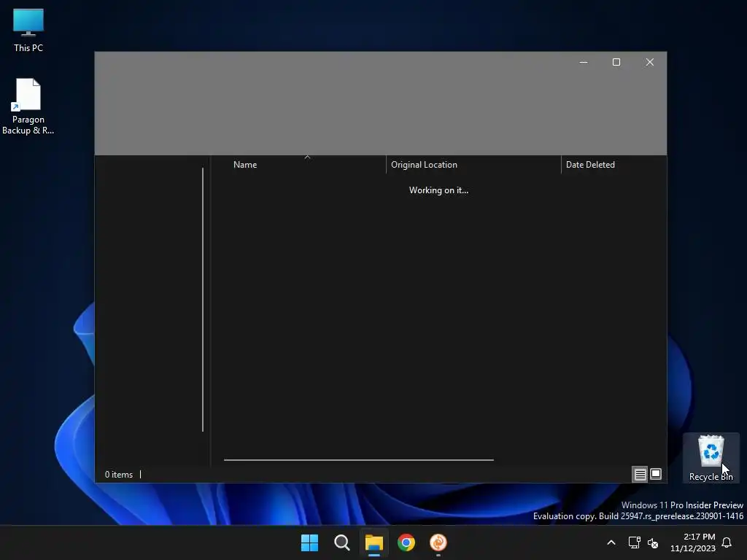Click the "Working on it..." message
The width and height of the screenshot is (747, 560).
point(438,190)
